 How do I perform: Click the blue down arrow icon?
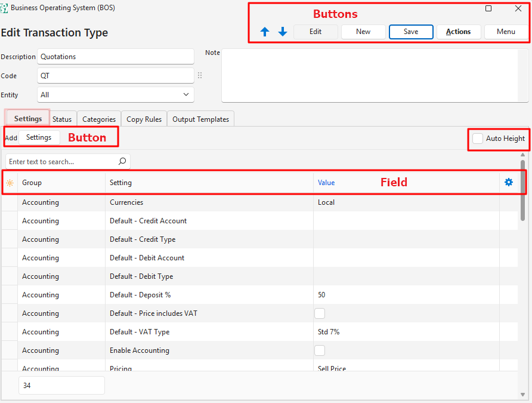[283, 32]
